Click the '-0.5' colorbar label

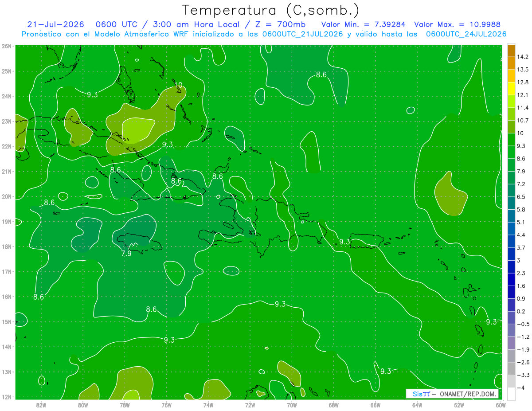[522, 324]
